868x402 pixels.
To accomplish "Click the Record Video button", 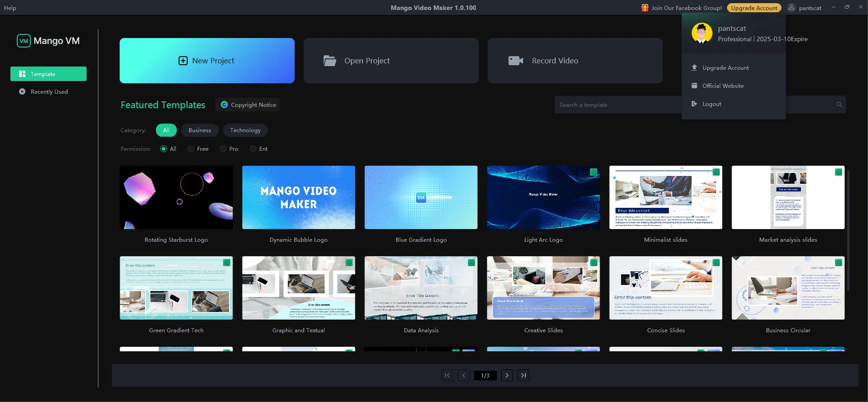I will pyautogui.click(x=575, y=61).
